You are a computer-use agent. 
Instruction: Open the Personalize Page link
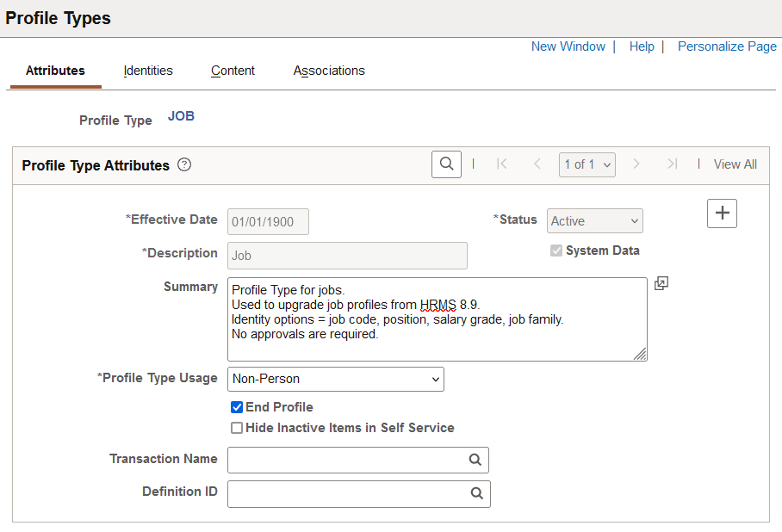tap(727, 46)
